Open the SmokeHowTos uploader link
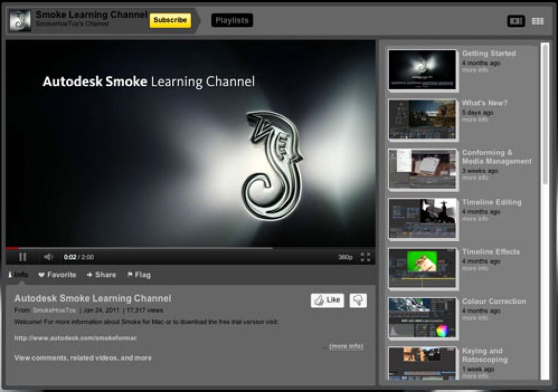 [54, 310]
